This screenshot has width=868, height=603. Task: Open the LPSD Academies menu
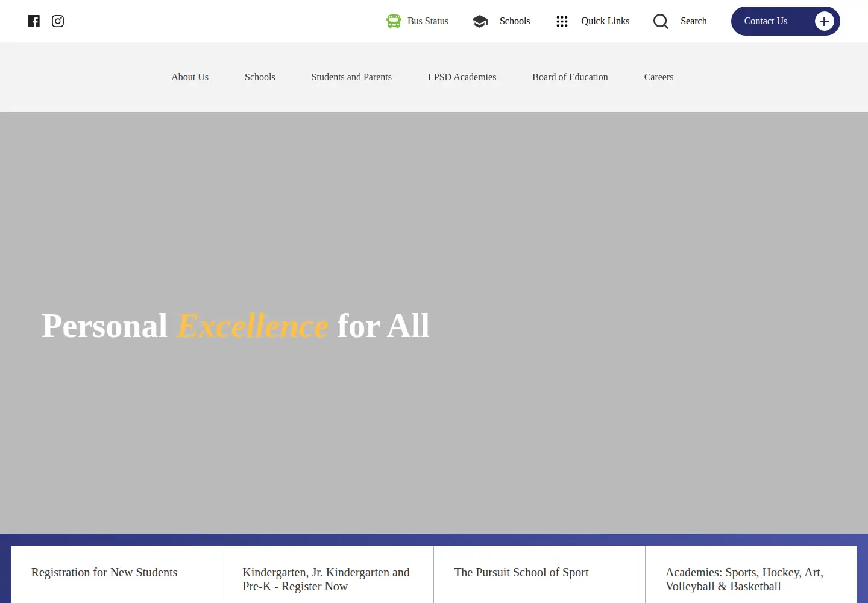click(x=462, y=77)
